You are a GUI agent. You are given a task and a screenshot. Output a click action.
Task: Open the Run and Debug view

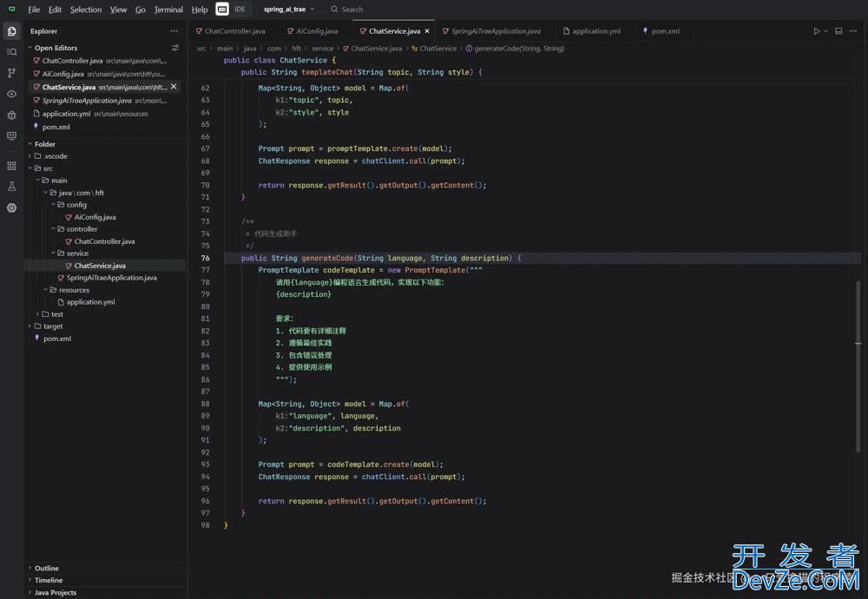pyautogui.click(x=11, y=115)
